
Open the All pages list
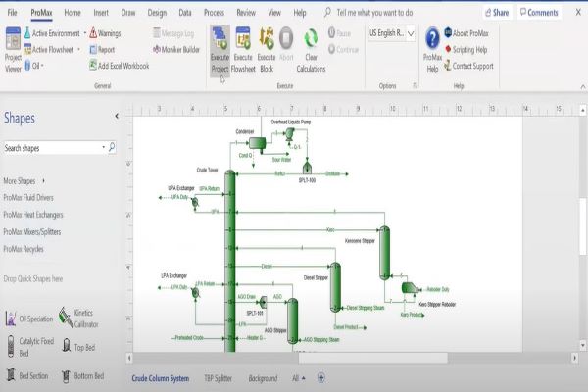[x=299, y=378]
